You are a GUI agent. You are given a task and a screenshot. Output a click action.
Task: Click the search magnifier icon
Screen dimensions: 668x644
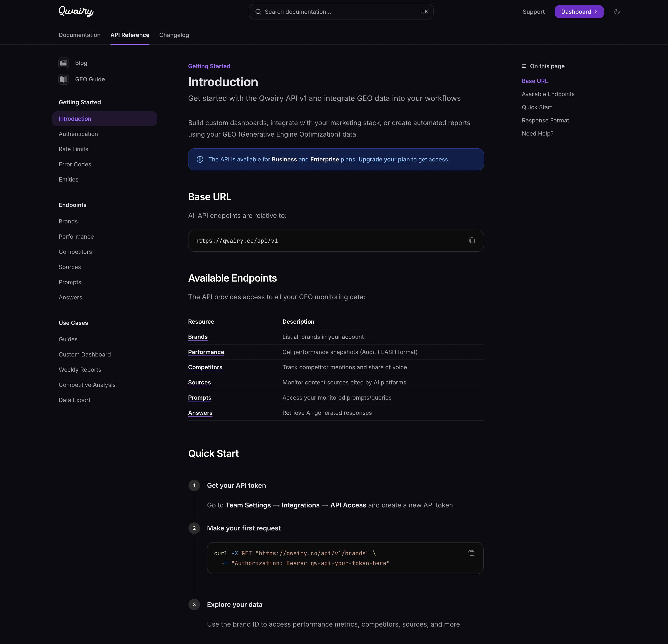(258, 12)
